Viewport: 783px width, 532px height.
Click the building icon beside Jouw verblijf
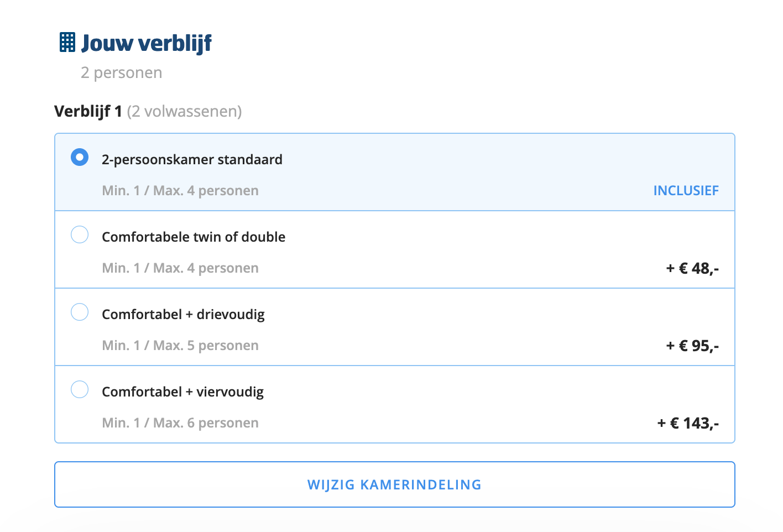click(x=67, y=43)
